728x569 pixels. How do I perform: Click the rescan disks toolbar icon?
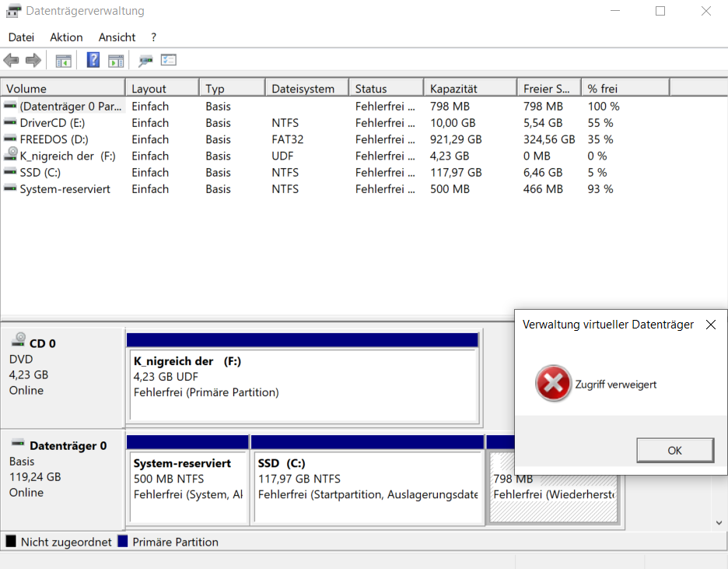click(145, 61)
